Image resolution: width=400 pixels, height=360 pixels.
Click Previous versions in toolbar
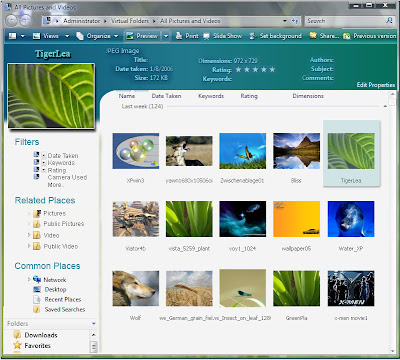tap(370, 36)
